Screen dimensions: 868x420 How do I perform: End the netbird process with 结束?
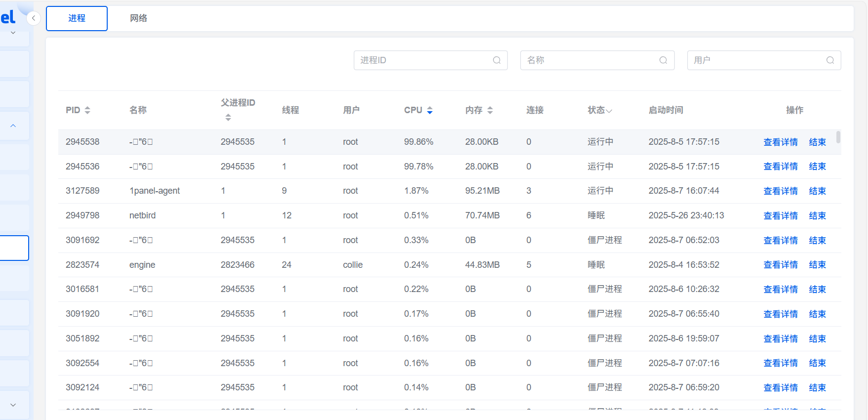pyautogui.click(x=817, y=216)
